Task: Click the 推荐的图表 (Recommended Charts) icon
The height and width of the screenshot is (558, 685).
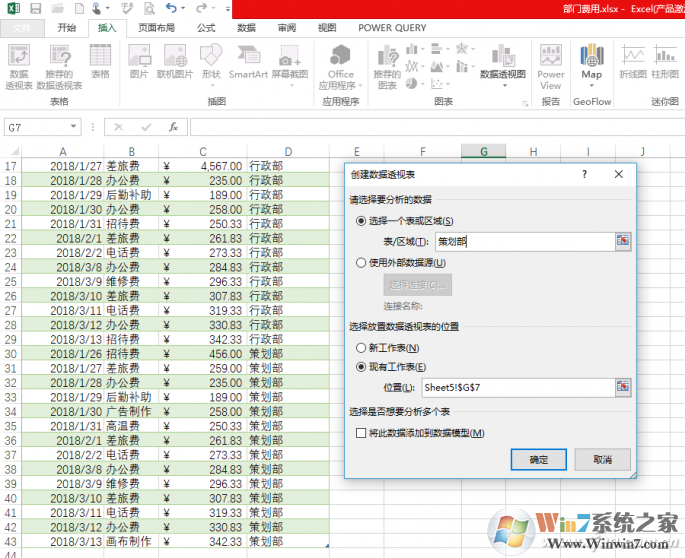Action: tap(387, 62)
